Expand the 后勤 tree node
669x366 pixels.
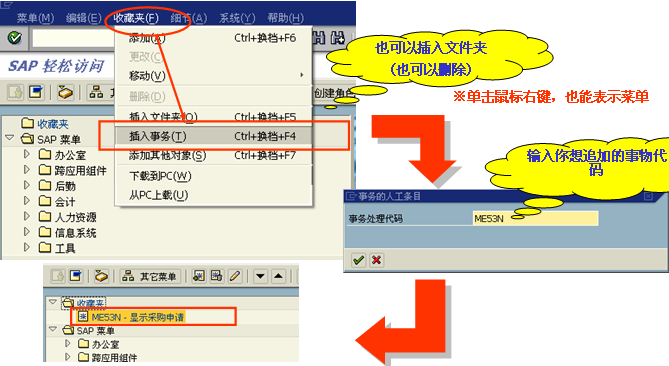(x=27, y=185)
